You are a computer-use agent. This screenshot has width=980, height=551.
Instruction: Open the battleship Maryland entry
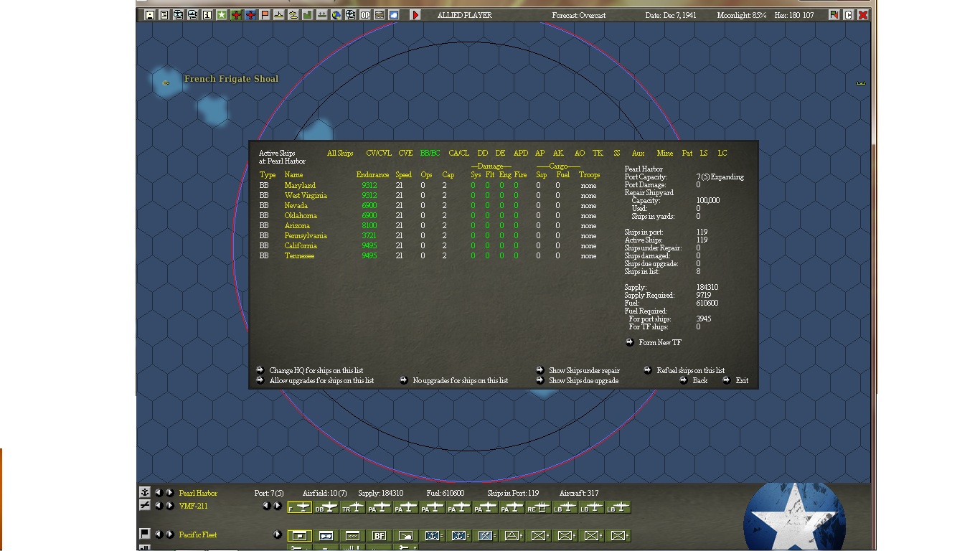click(x=300, y=185)
